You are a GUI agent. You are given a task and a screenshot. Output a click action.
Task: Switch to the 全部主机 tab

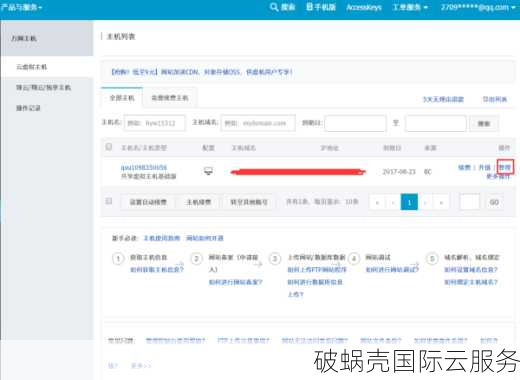(122, 98)
